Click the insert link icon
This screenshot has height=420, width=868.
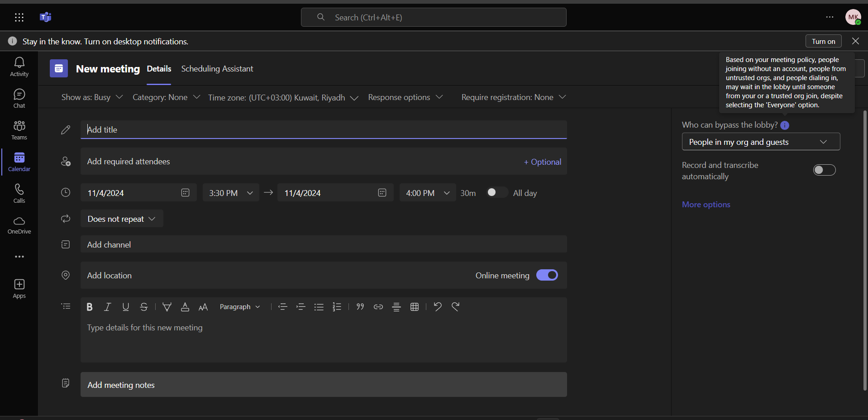378,307
